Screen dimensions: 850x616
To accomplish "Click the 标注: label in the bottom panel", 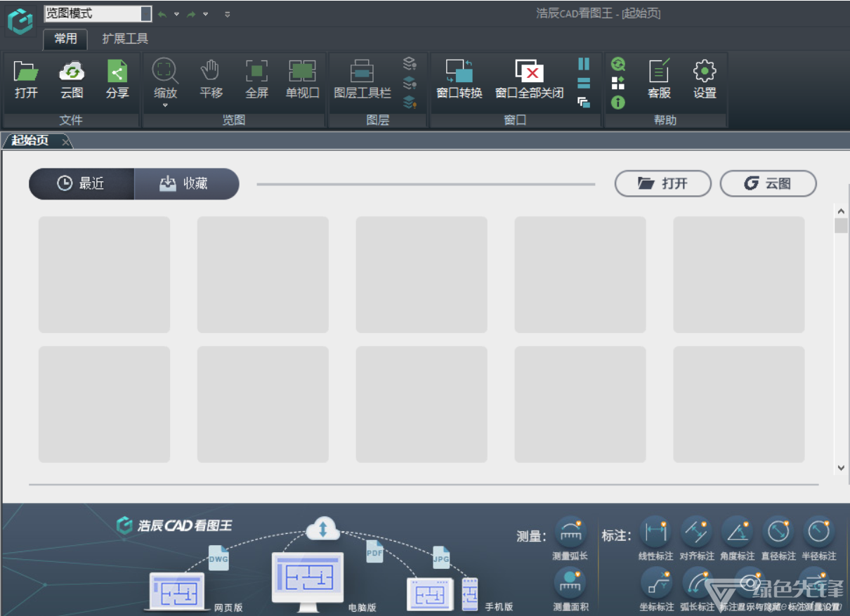I will click(617, 536).
